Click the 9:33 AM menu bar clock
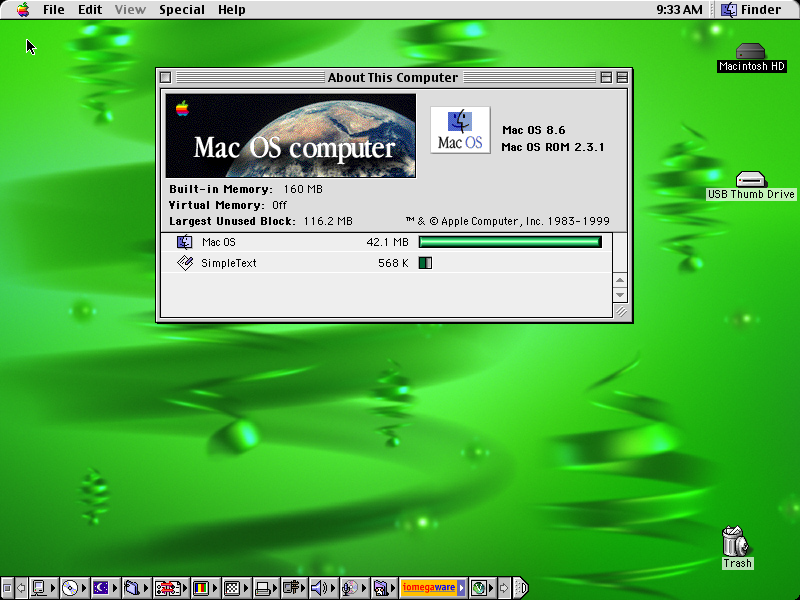 (x=679, y=10)
